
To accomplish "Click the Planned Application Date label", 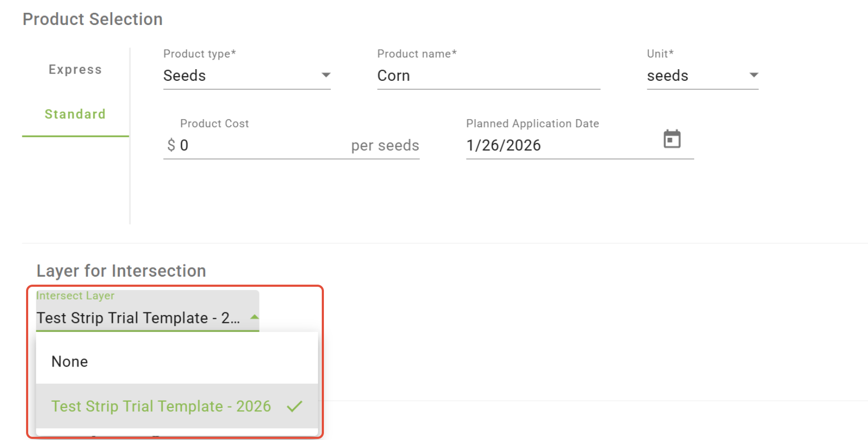I will click(x=532, y=123).
